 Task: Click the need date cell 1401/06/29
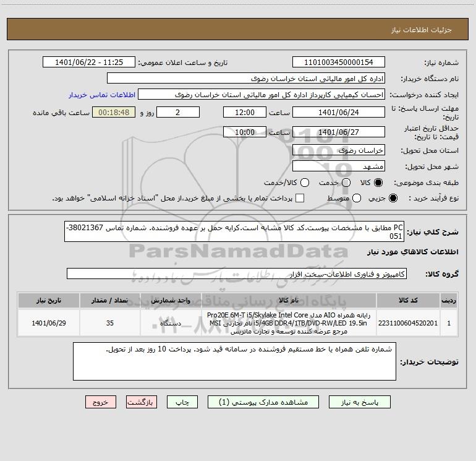click(x=49, y=323)
